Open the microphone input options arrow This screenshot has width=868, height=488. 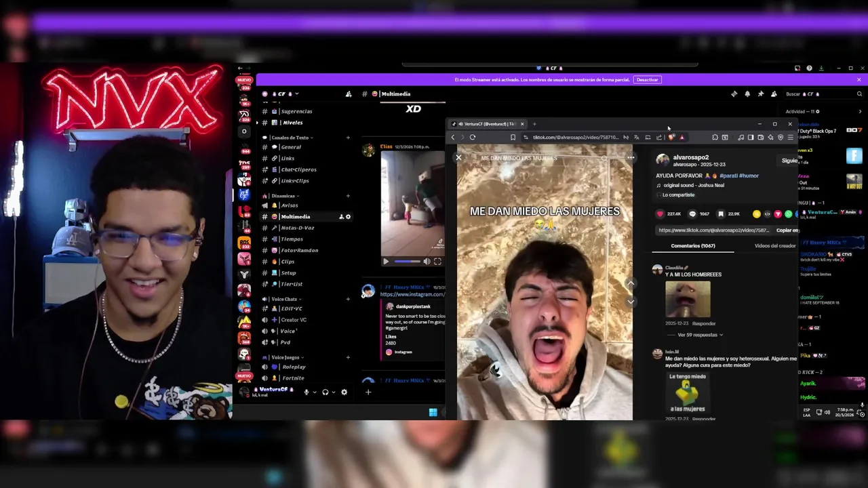pyautogui.click(x=314, y=392)
